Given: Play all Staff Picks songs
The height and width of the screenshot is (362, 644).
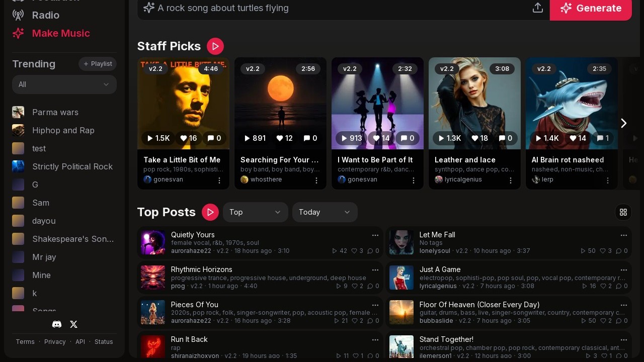Looking at the screenshot, I should click(215, 46).
